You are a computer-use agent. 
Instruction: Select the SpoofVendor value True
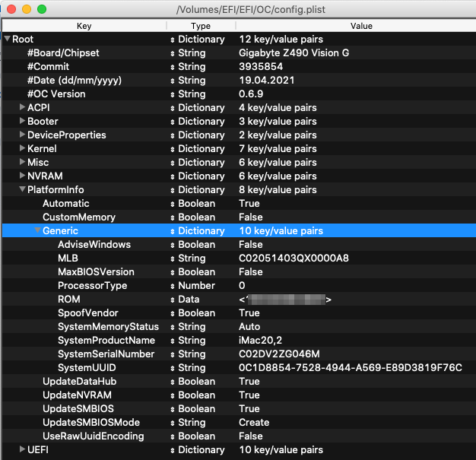click(x=249, y=313)
